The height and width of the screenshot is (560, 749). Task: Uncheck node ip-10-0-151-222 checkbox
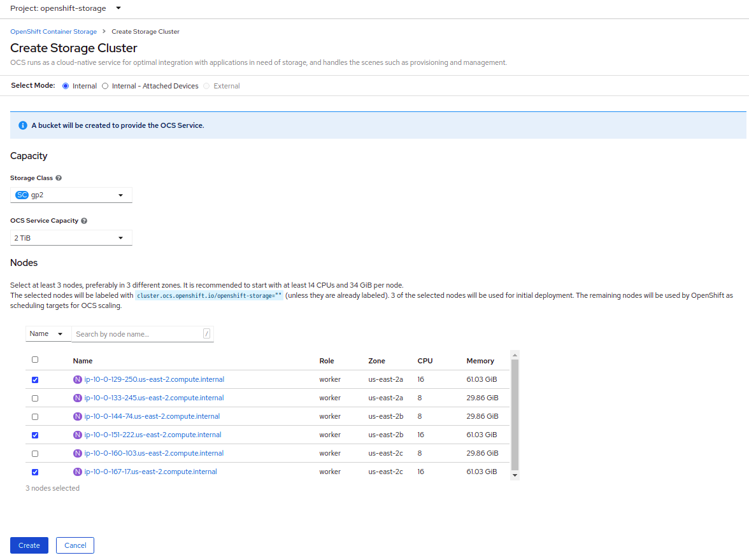pyautogui.click(x=35, y=435)
